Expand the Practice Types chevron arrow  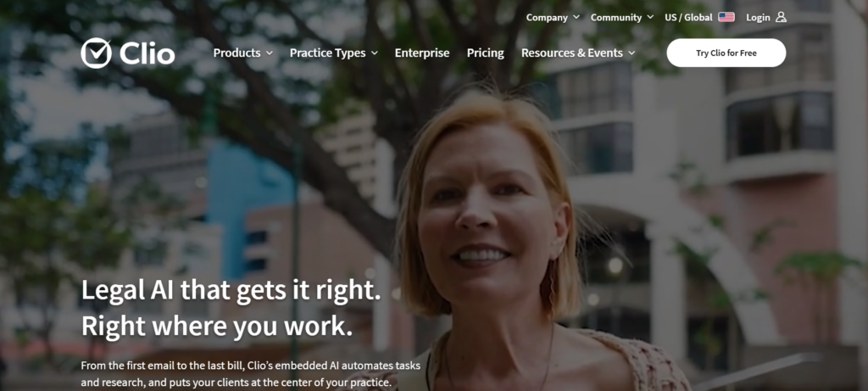[x=374, y=53]
